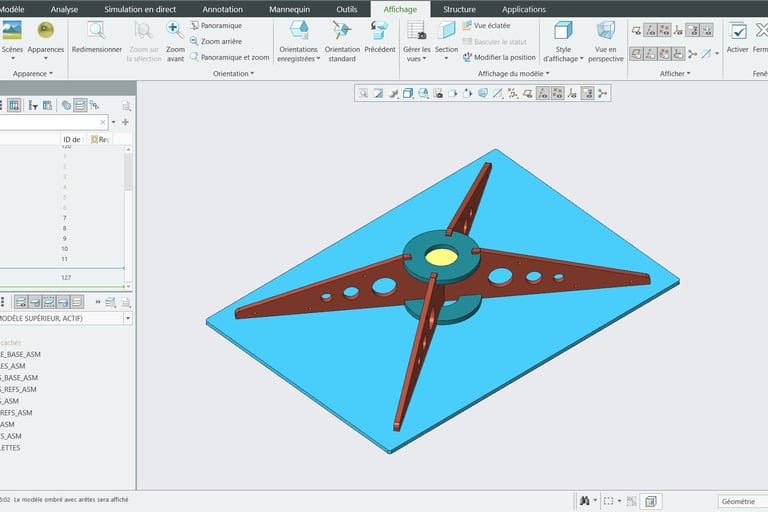
Task: Open Style d'affichage dropdown
Action: pos(563,54)
